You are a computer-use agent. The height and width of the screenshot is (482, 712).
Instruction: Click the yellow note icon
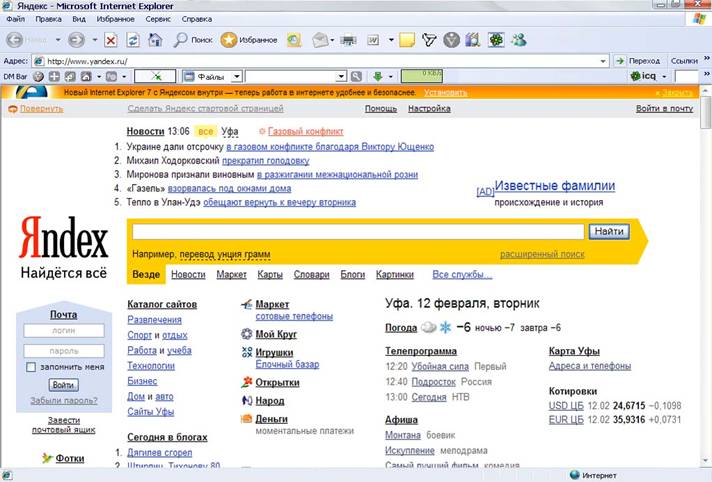pos(407,40)
